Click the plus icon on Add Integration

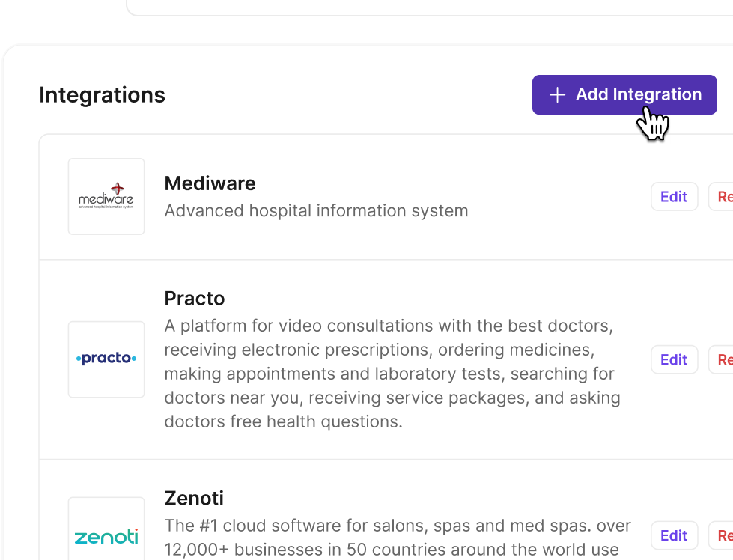(557, 95)
